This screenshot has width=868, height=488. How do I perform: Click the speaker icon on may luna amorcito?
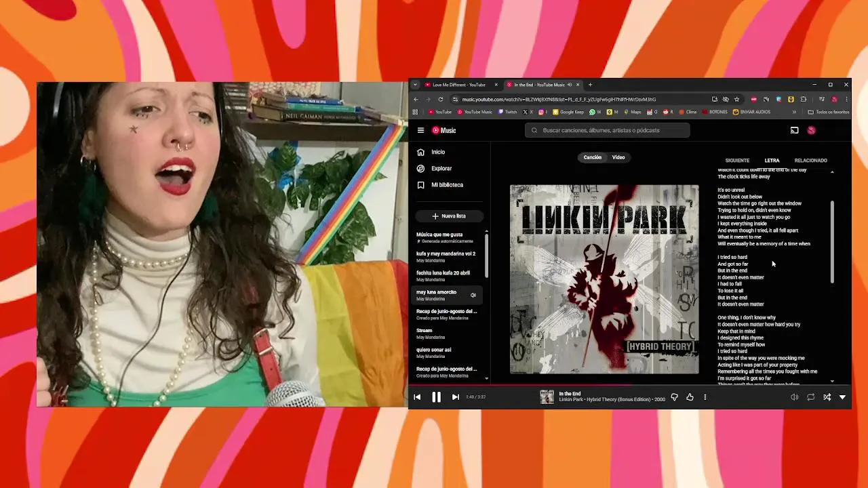coord(473,295)
